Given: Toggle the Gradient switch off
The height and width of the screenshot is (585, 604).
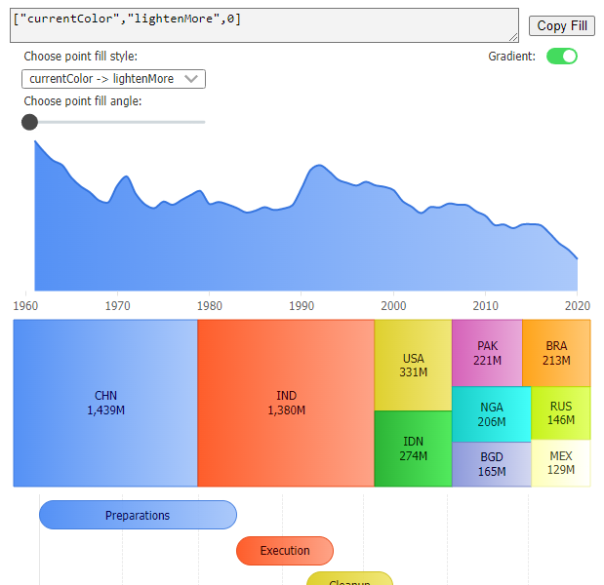Looking at the screenshot, I should pyautogui.click(x=561, y=56).
